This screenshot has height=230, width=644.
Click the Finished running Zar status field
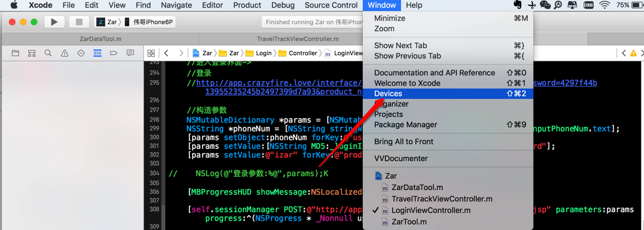tap(312, 22)
